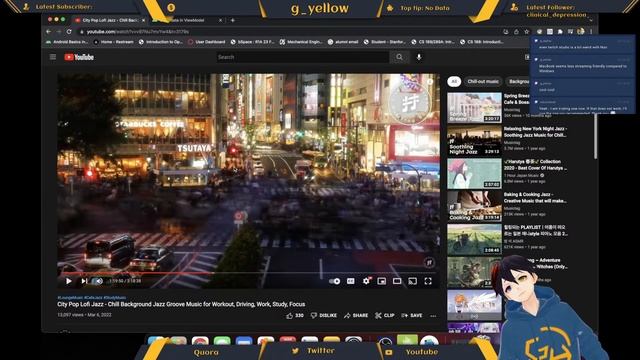This screenshot has width=640, height=360.
Task: Click into the YouTube search field
Action: point(303,57)
